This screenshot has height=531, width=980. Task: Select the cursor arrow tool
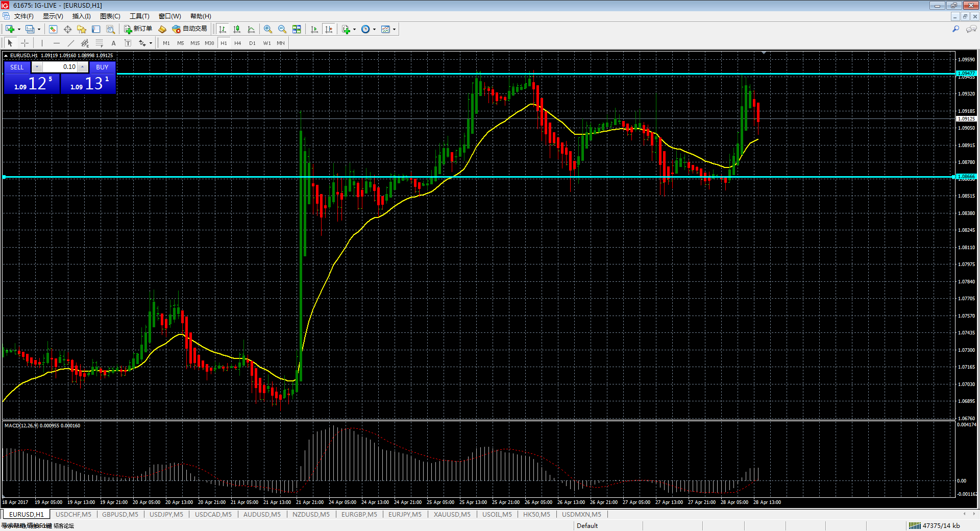pos(10,43)
